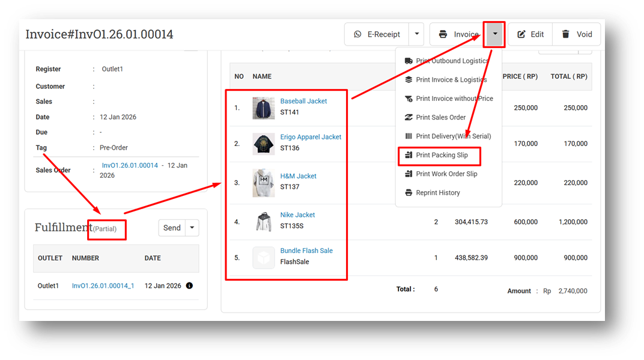The image size is (644, 360).
Task: Click the Pre-Order tag value
Action: pyautogui.click(x=114, y=147)
